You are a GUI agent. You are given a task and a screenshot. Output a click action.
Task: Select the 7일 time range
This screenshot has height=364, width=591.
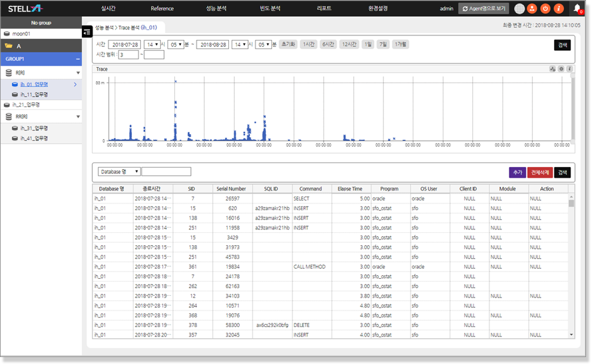pyautogui.click(x=383, y=45)
